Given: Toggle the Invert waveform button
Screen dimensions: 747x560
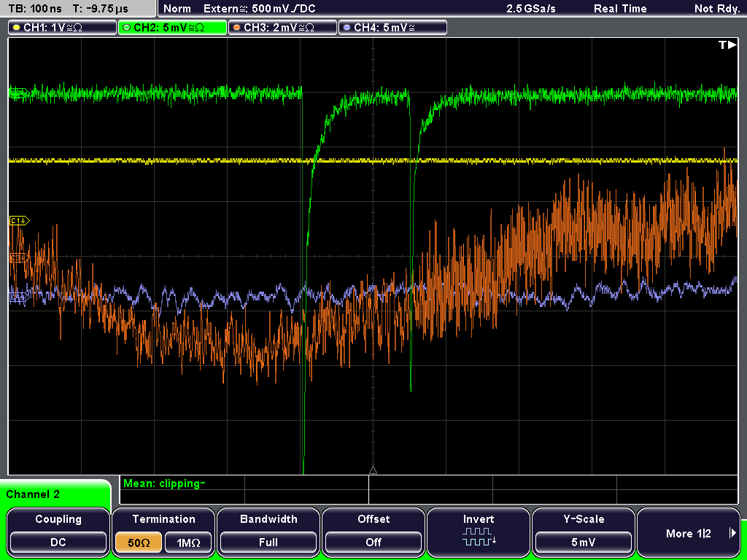Looking at the screenshot, I should [479, 532].
